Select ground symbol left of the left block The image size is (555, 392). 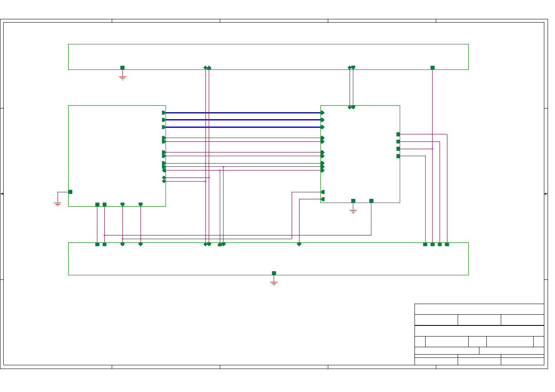coord(58,204)
